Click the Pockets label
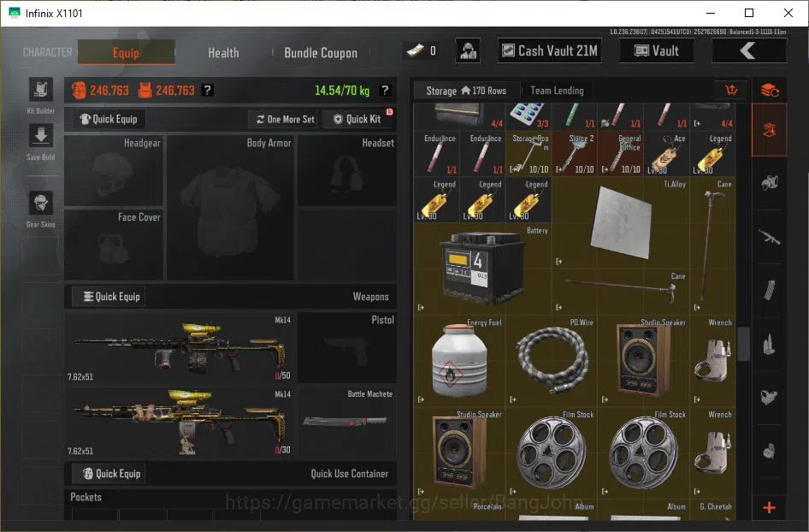The image size is (809, 532). [86, 497]
